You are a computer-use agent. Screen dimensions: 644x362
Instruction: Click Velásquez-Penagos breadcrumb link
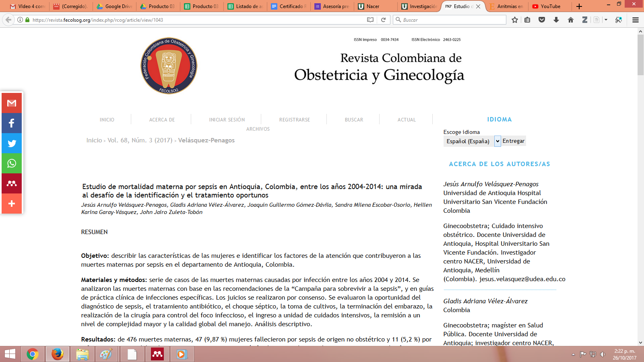click(x=206, y=140)
